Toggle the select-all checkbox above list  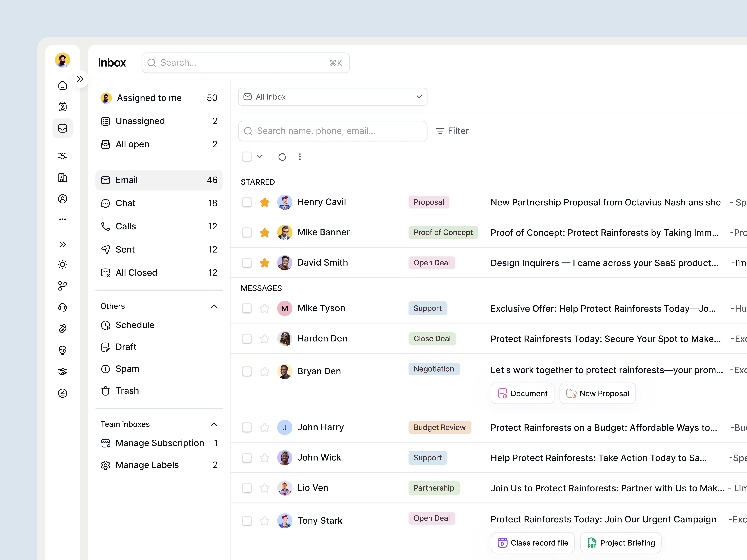click(247, 157)
